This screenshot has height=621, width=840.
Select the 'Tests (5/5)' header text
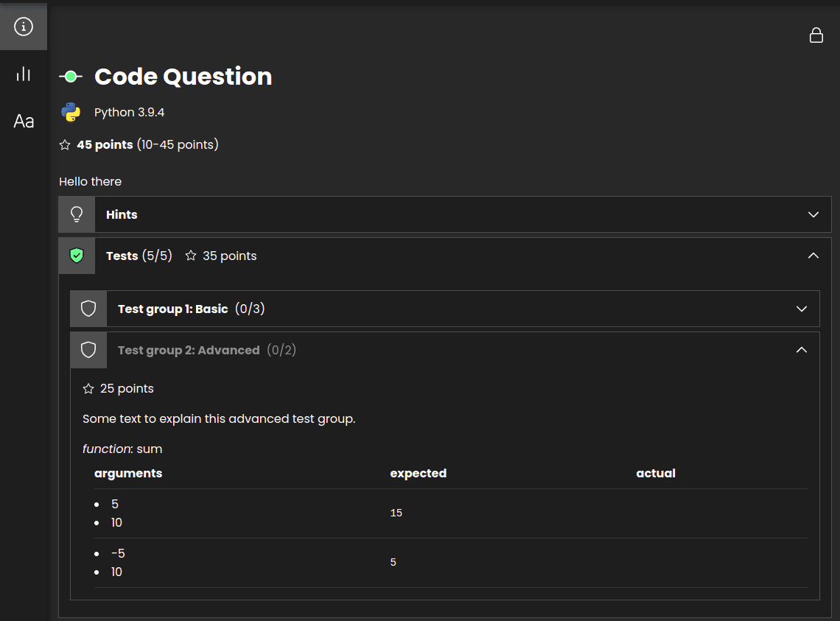139,255
